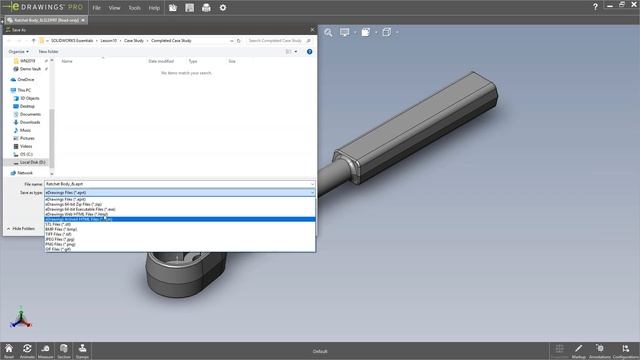Open Options gear icon
The width and height of the screenshot is (640, 360).
point(223,7)
